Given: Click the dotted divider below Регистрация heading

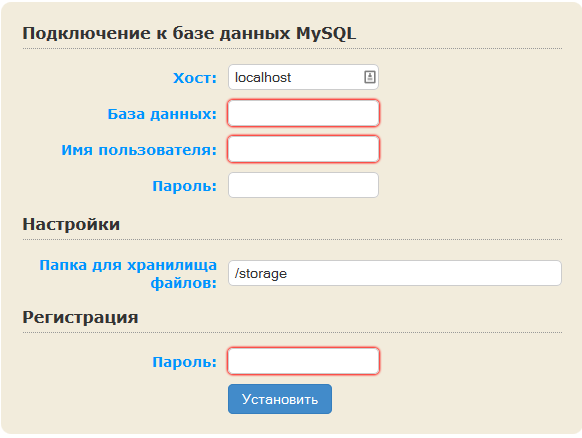Looking at the screenshot, I should pos(292,333).
